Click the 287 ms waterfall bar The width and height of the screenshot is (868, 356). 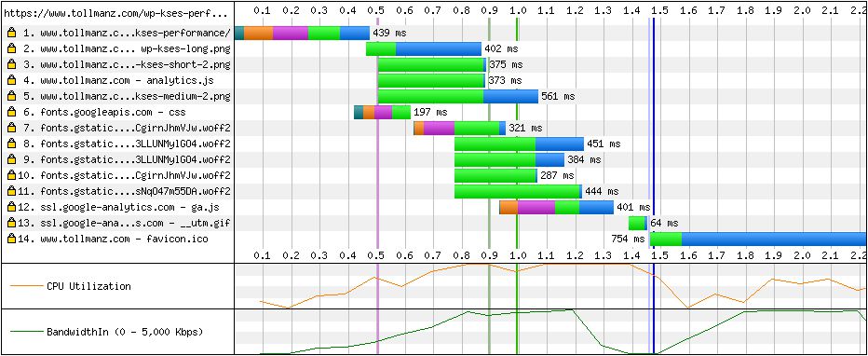point(495,175)
